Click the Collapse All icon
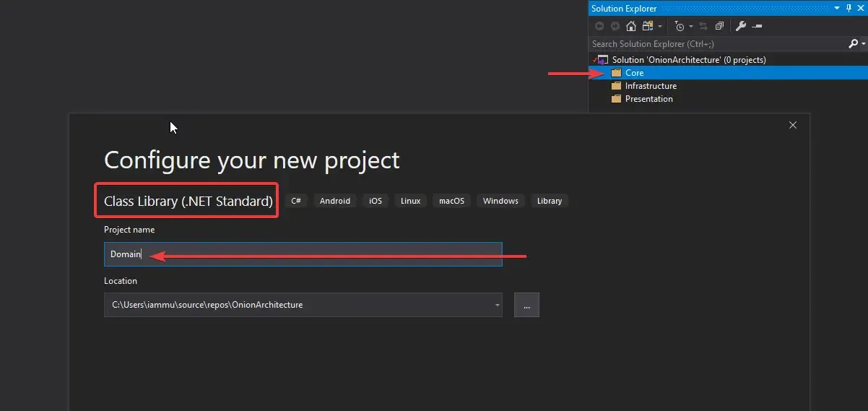Screen dimensions: 868x411 719,26
